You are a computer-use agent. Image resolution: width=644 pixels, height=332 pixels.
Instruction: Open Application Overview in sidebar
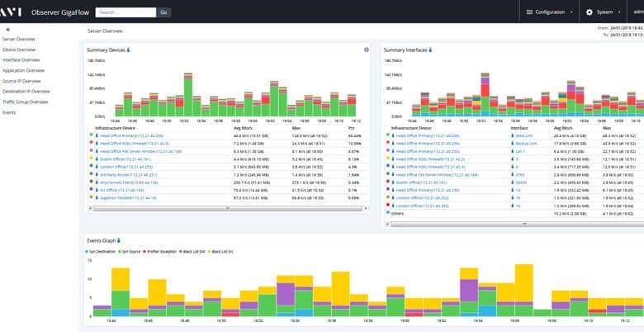[23, 71]
